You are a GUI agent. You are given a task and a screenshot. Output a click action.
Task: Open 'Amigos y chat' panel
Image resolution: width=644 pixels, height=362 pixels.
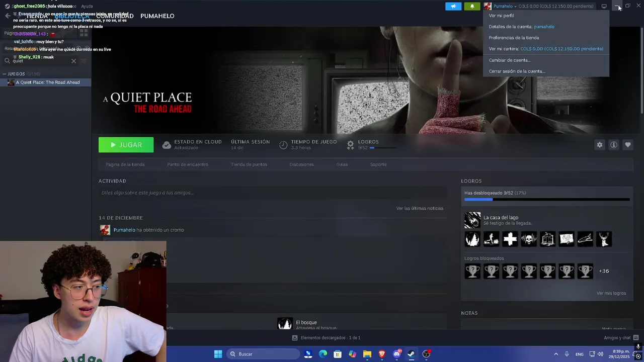(x=621, y=338)
